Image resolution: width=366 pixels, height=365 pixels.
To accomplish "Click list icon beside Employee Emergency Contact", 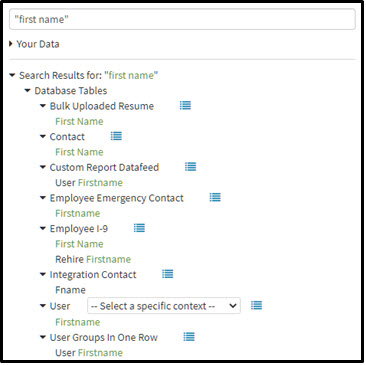I will coord(215,197).
